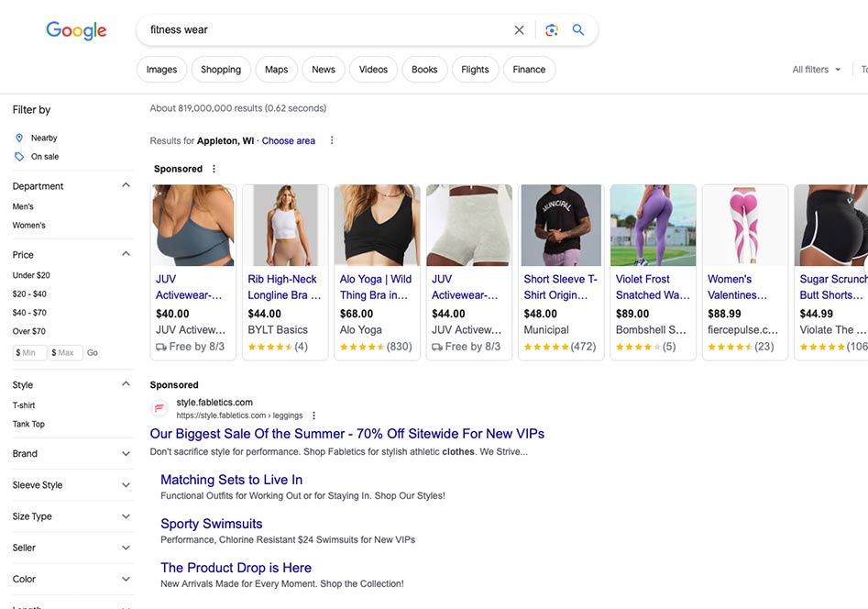The image size is (868, 609).
Task: Filter price Over $70
Action: (x=28, y=331)
